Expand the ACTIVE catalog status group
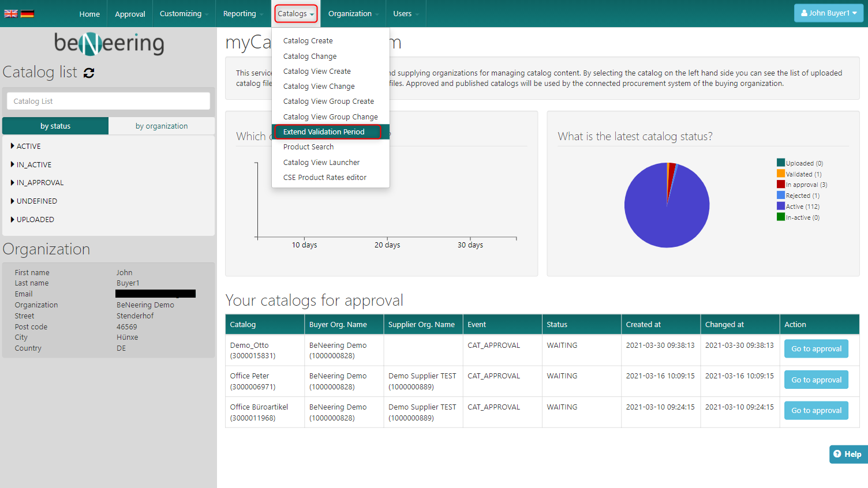 28,147
